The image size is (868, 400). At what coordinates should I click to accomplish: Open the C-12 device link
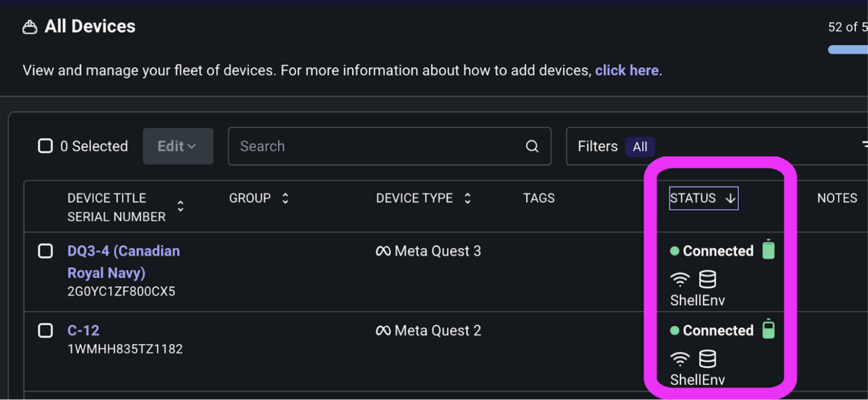(83, 330)
